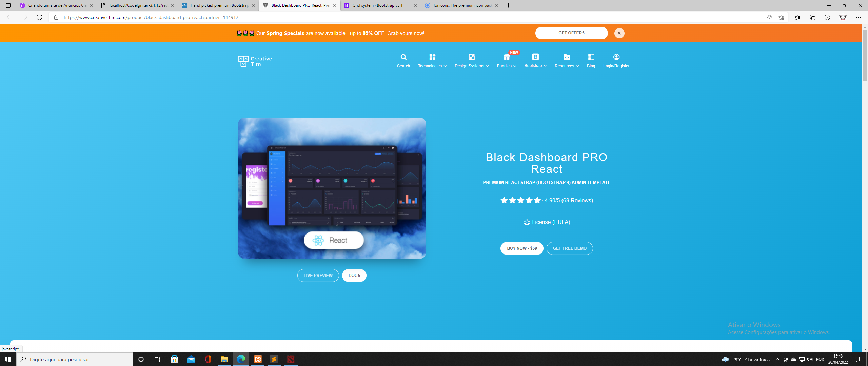Screen dimensions: 868x366
Task: Click the Login/Register link text
Action: [x=616, y=66]
